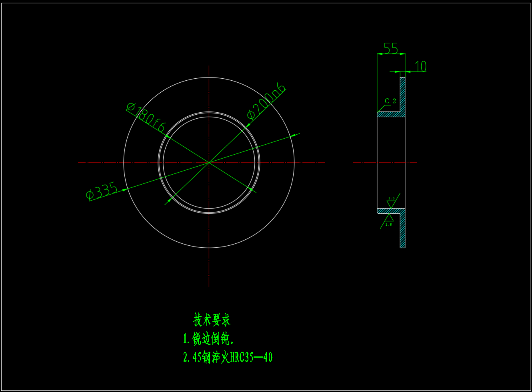The height and width of the screenshot is (392, 532).
Task: Select the 55 width dimension text
Action: coord(391,48)
